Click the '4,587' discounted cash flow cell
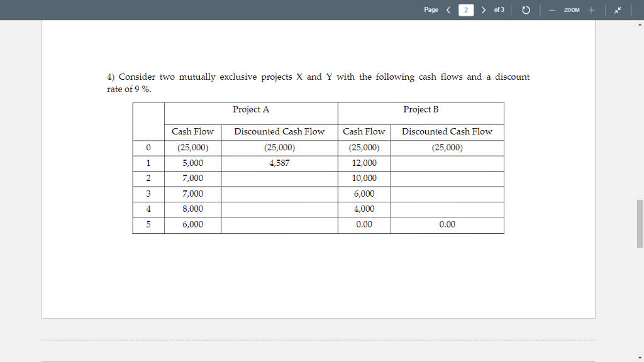The width and height of the screenshot is (644, 362). [x=279, y=163]
